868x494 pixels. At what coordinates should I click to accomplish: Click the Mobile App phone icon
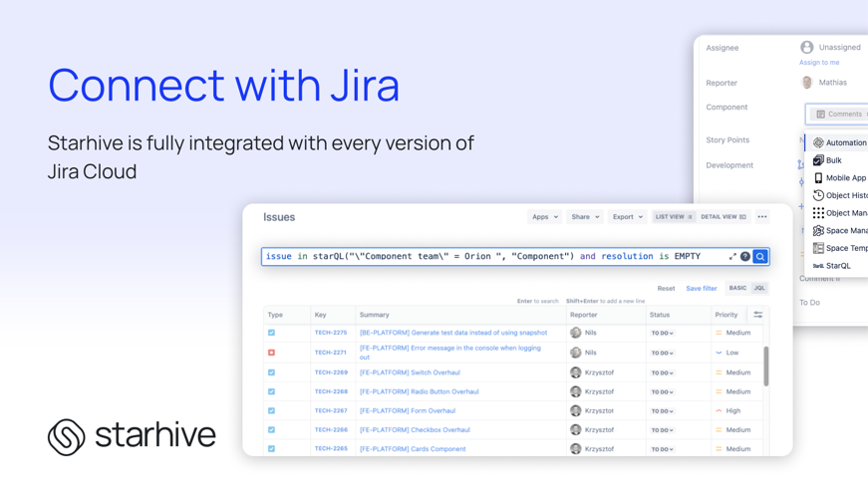click(x=818, y=178)
